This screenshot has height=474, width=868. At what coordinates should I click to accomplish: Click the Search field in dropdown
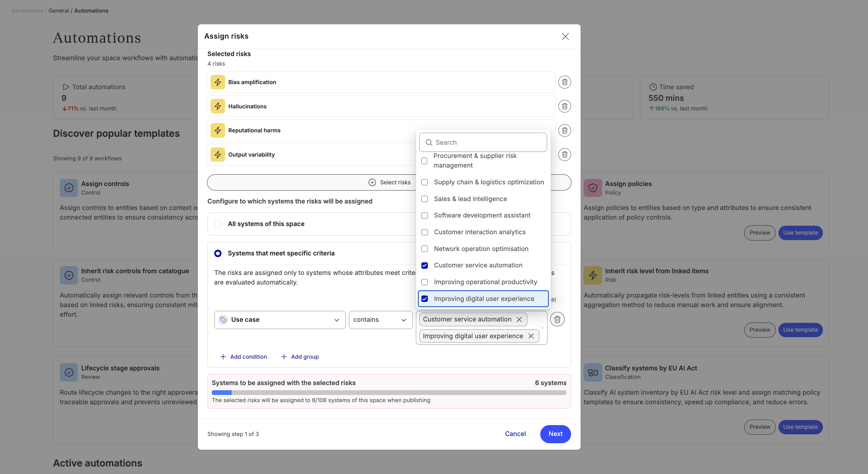click(x=483, y=142)
